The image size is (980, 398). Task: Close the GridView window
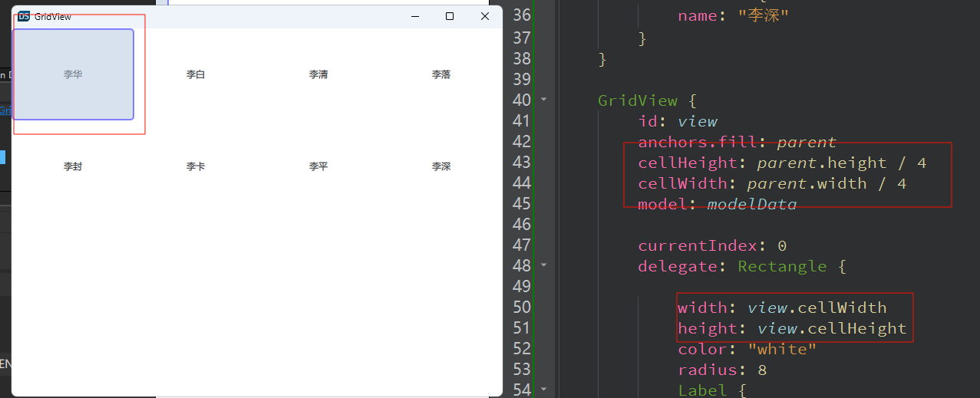click(484, 16)
